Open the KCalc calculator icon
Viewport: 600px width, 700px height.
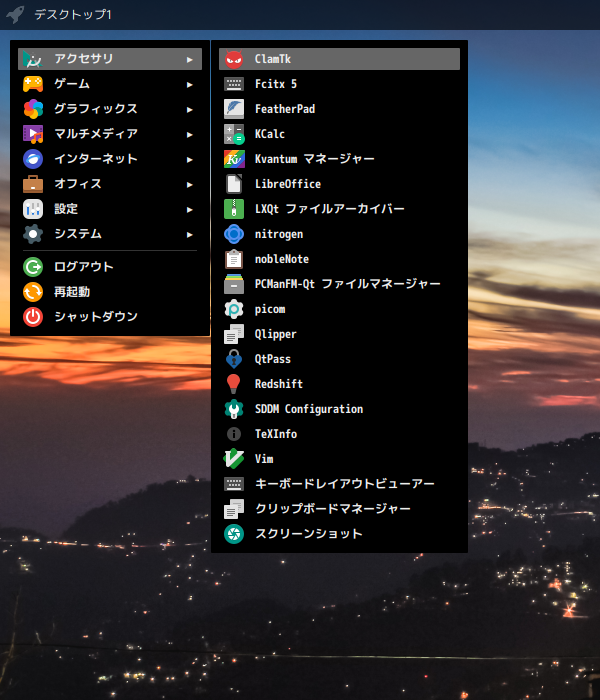tap(234, 134)
